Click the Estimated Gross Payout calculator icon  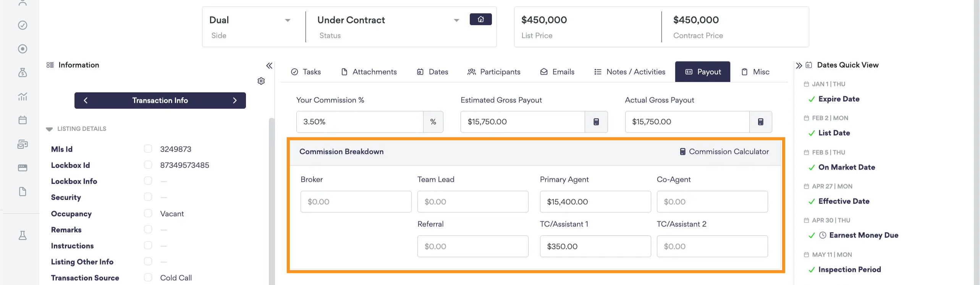(x=596, y=122)
